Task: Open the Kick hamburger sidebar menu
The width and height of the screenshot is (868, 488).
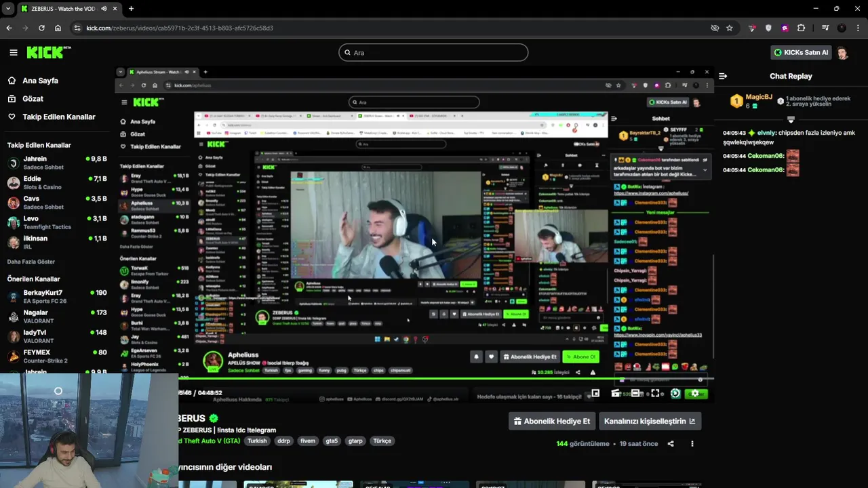Action: (x=13, y=52)
